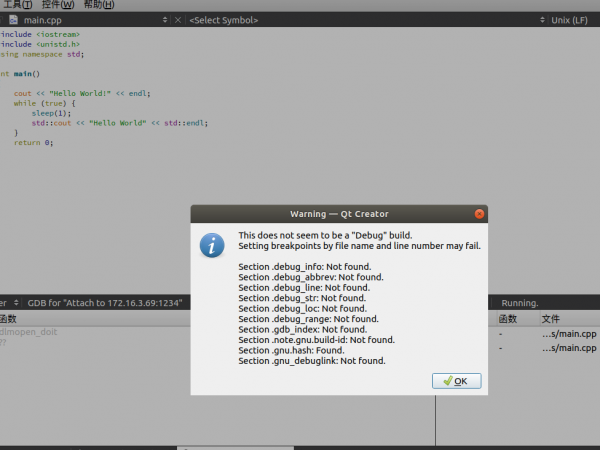This screenshot has width=600, height=450.
Task: Click the green checkmark on OK button
Action: [x=446, y=381]
